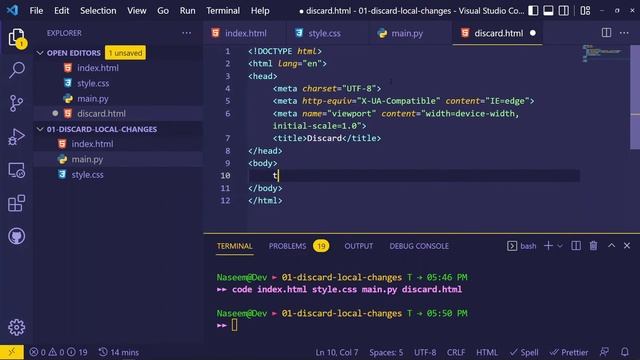
Task: Toggle the panel layout icon
Action: [x=548, y=11]
